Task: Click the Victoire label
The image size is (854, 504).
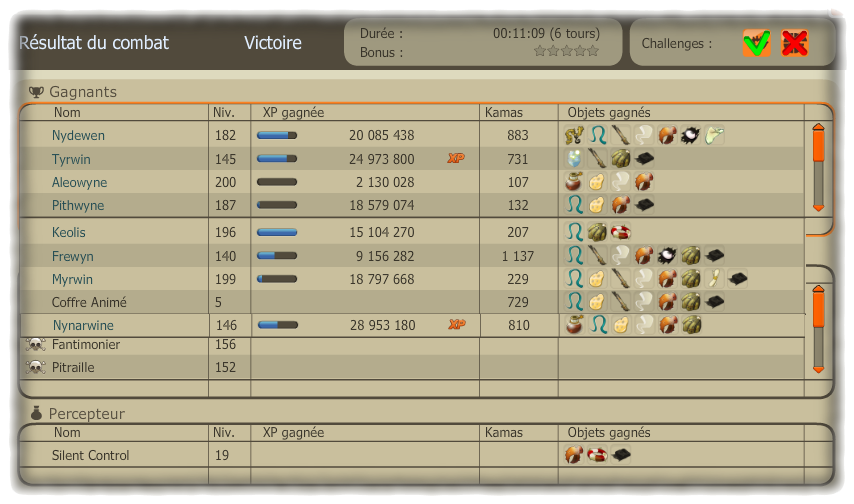Action: 273,43
